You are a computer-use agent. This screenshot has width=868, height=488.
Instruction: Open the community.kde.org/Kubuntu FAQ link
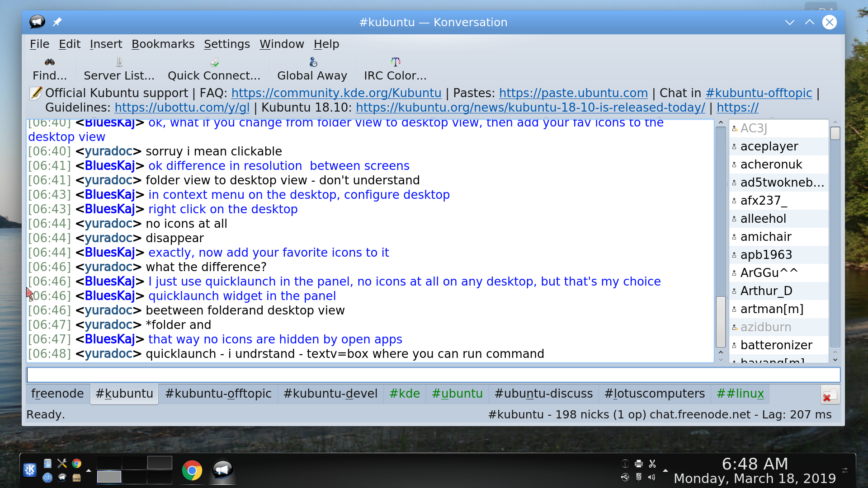tap(336, 93)
